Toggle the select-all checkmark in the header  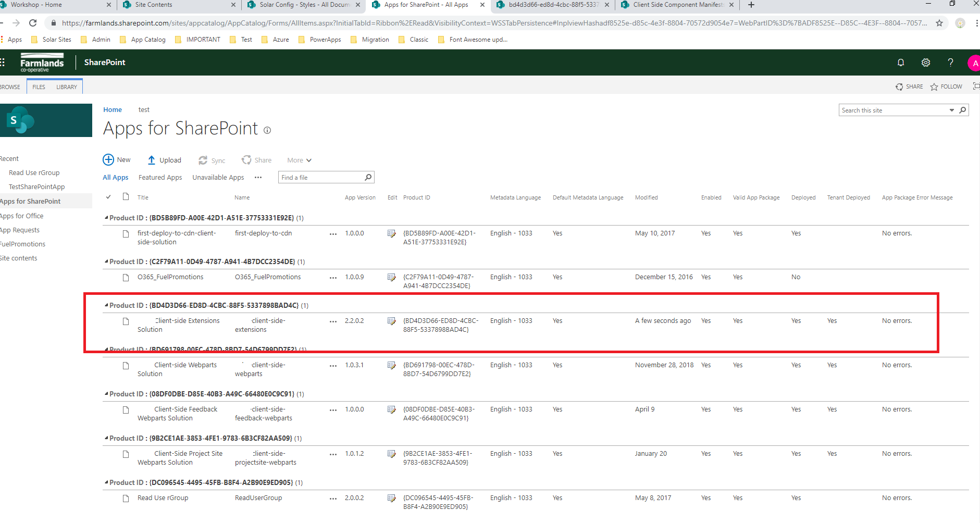108,197
